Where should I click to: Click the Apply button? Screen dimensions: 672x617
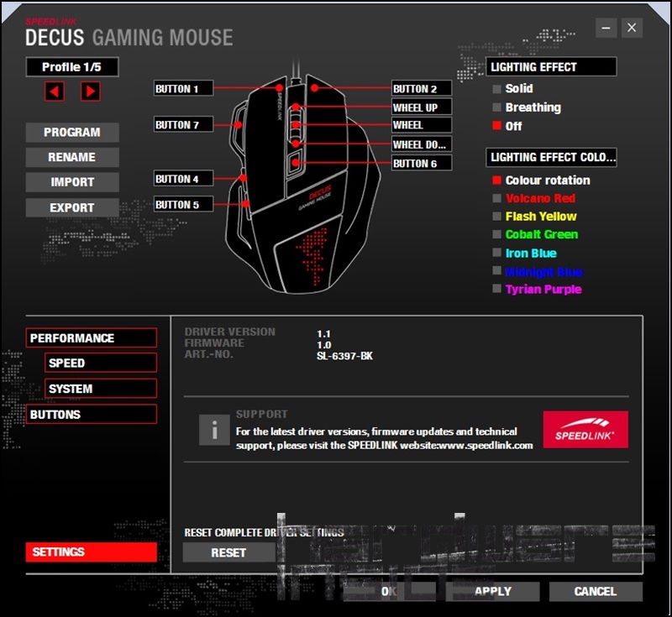(x=493, y=591)
